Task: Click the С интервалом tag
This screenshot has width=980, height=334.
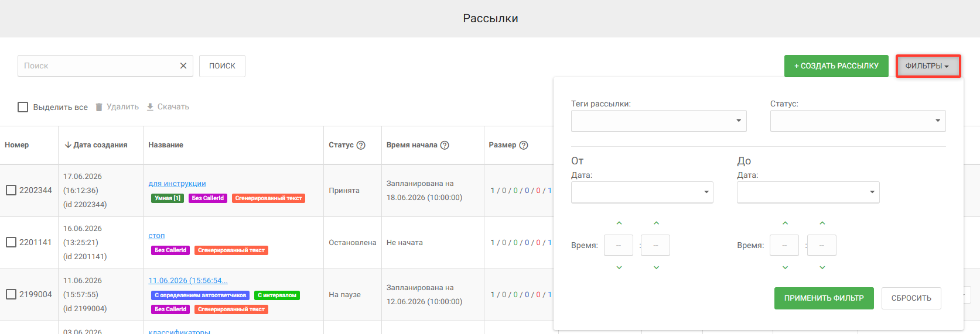Action: (x=277, y=295)
